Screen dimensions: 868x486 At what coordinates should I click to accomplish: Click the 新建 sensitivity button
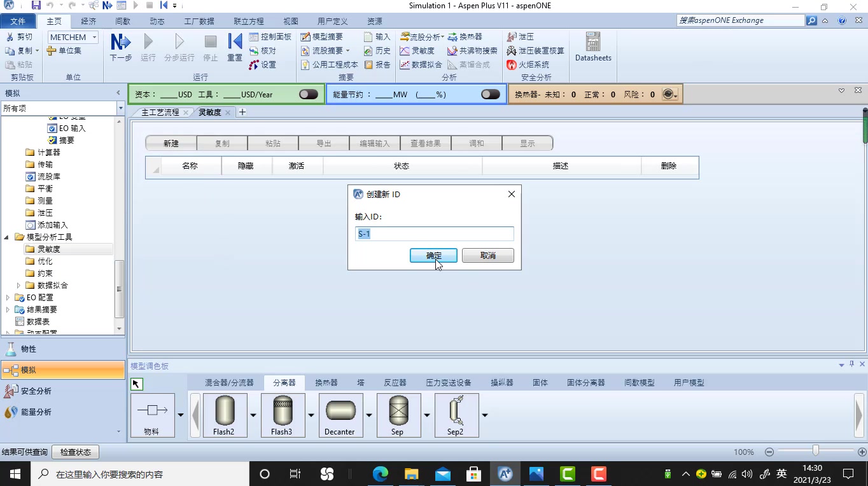point(171,143)
